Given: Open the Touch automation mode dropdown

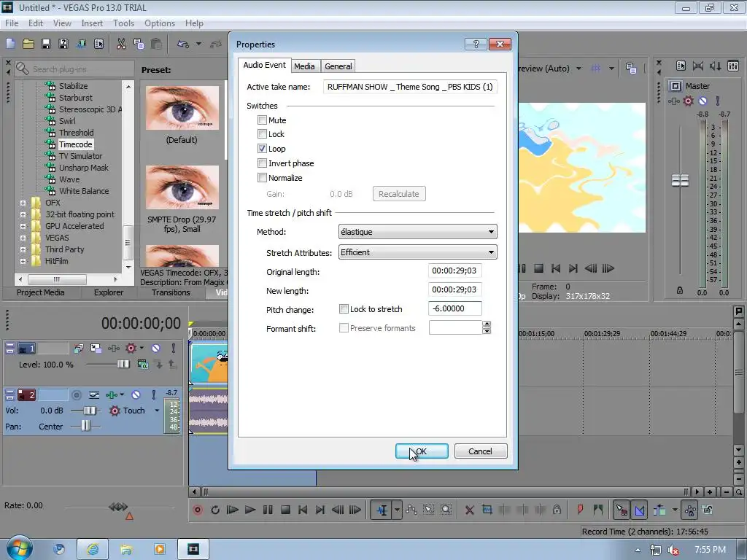Looking at the screenshot, I should [157, 411].
